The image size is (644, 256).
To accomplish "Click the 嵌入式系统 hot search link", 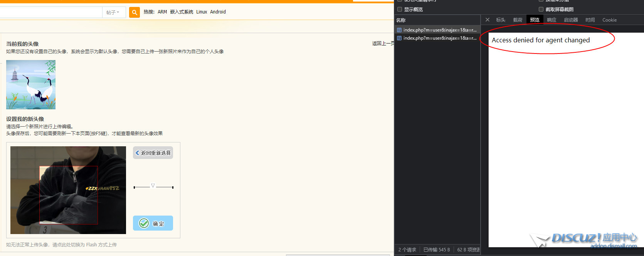I will 182,12.
